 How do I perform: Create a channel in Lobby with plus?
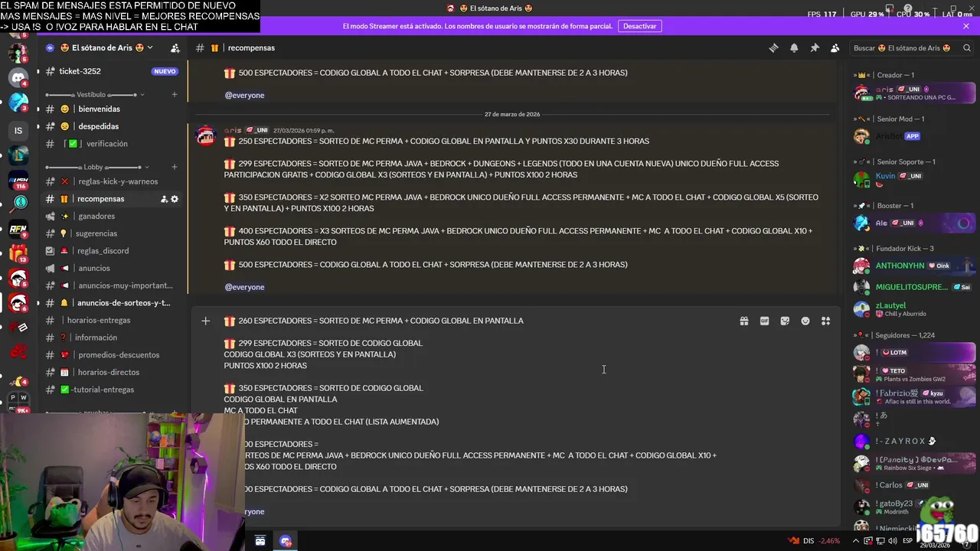175,167
